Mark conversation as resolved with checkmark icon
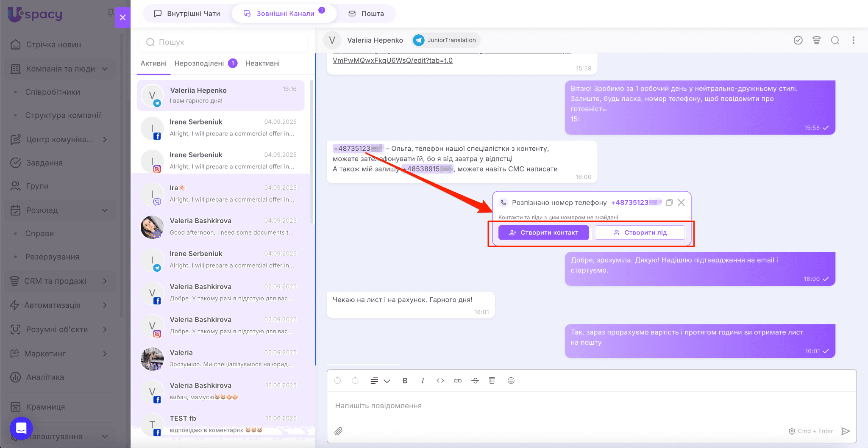The width and height of the screenshot is (868, 448). pyautogui.click(x=798, y=40)
